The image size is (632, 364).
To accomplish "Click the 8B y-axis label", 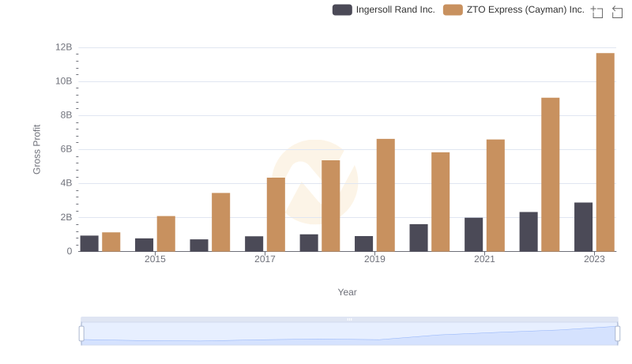I will 66,115.
